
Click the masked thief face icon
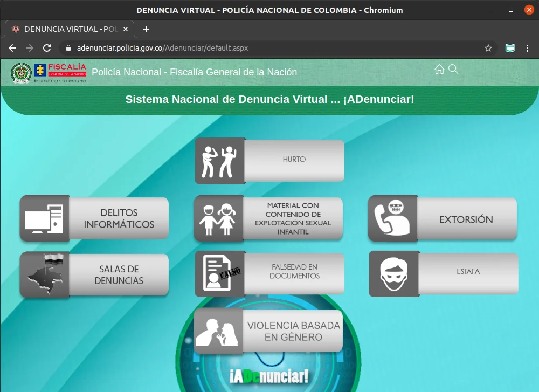(395, 274)
